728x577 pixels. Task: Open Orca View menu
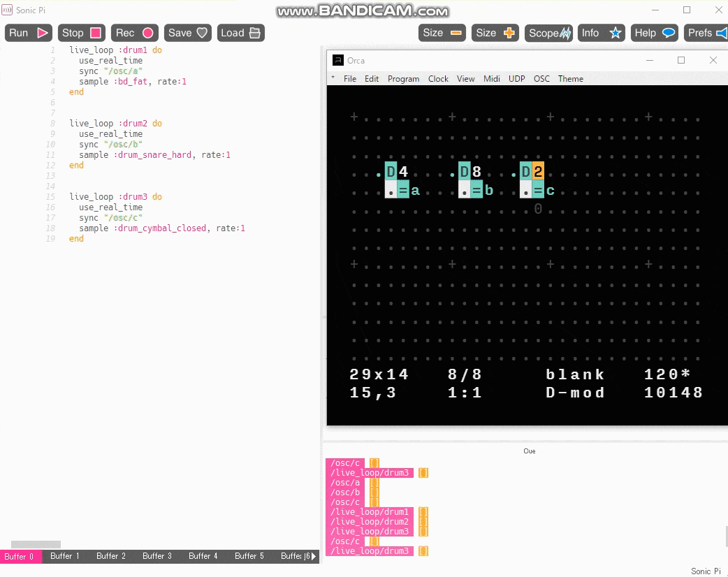pos(466,79)
